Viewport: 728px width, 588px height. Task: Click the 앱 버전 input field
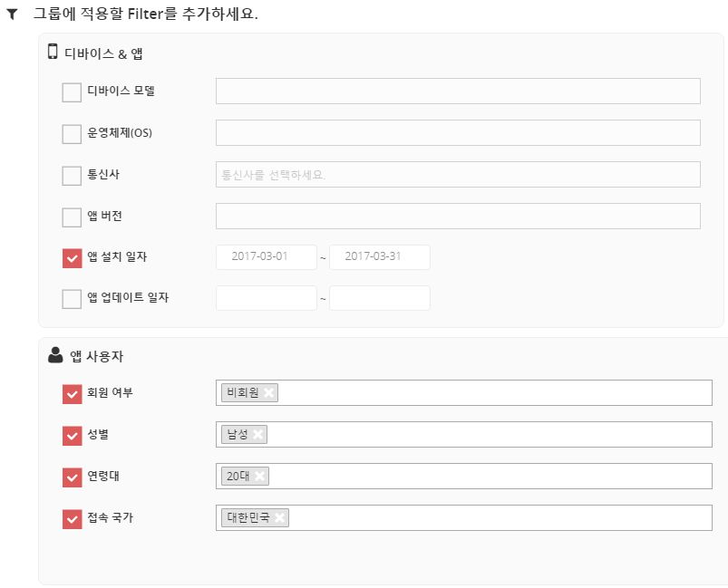pyautogui.click(x=458, y=217)
